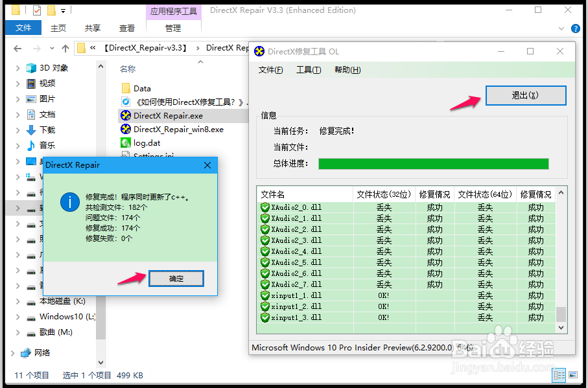Viewport: 588px width, 388px height.
Task: Select the log.dat file icon
Action: coord(126,143)
